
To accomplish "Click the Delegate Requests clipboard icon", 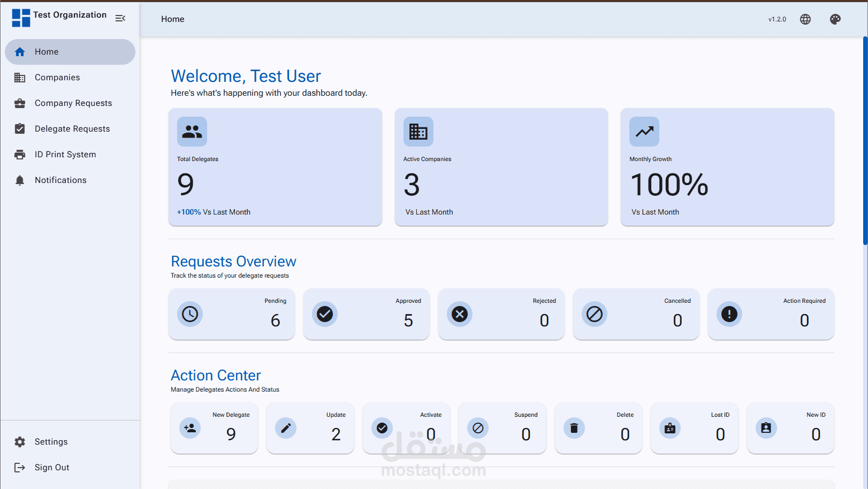I will click(20, 129).
